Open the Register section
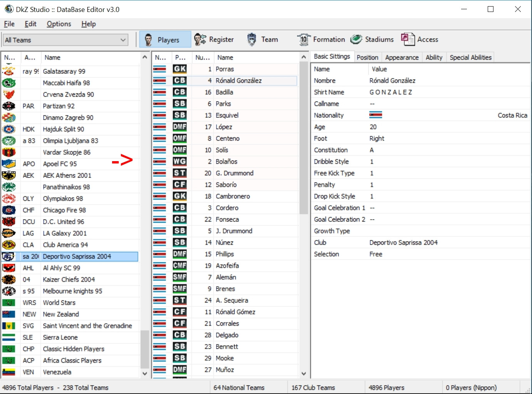Screen dimensions: 532x394 coord(214,39)
